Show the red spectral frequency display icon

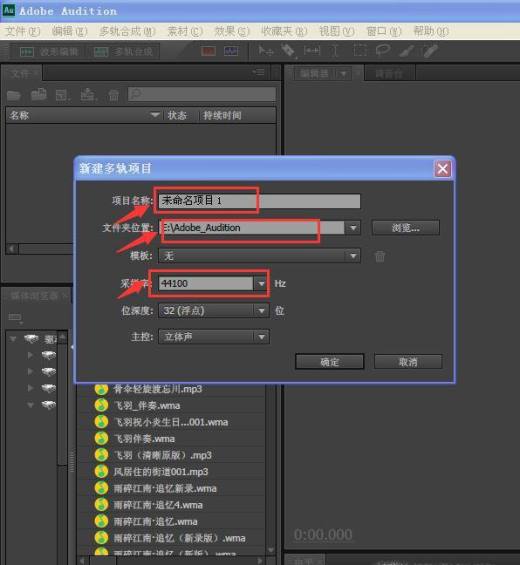point(208,52)
